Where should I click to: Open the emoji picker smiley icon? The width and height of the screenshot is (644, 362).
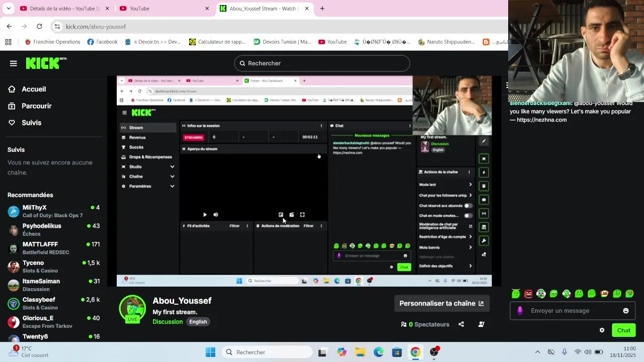(x=626, y=311)
